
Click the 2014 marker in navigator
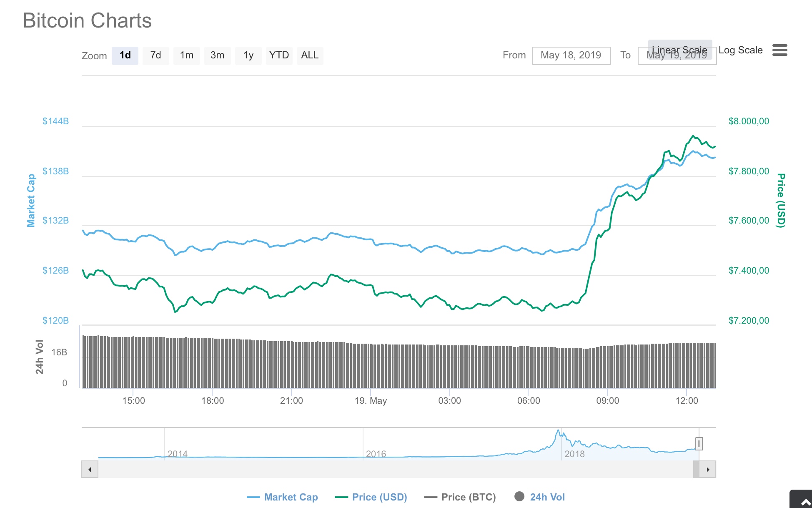[x=178, y=454]
